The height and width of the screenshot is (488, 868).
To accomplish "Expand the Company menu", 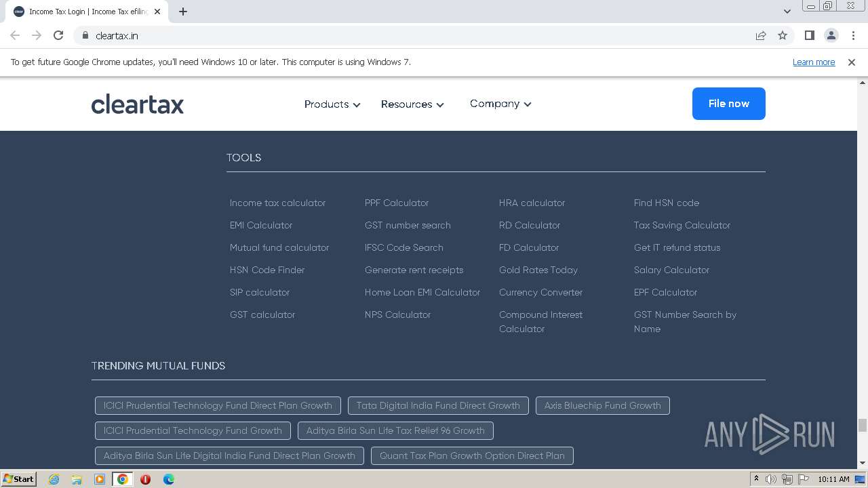I will click(500, 104).
